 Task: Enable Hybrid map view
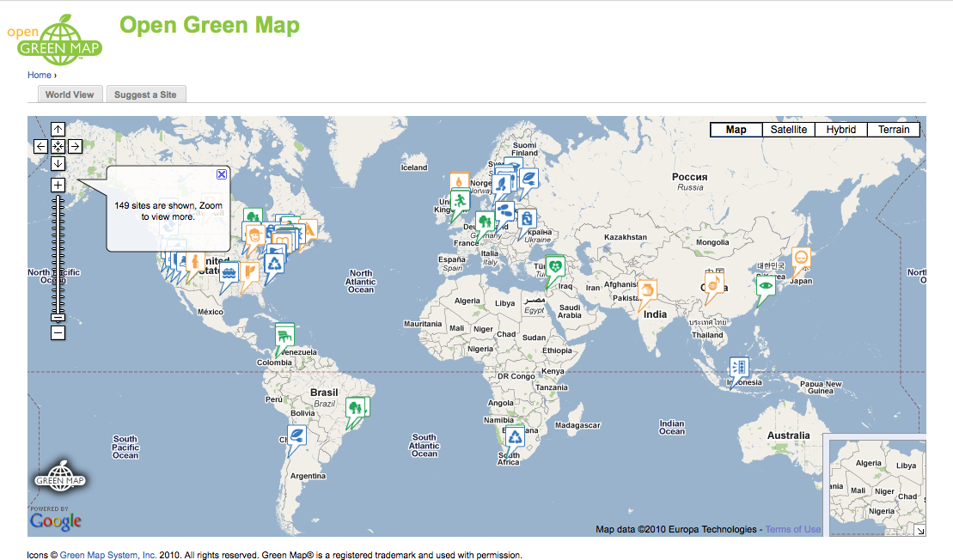841,129
